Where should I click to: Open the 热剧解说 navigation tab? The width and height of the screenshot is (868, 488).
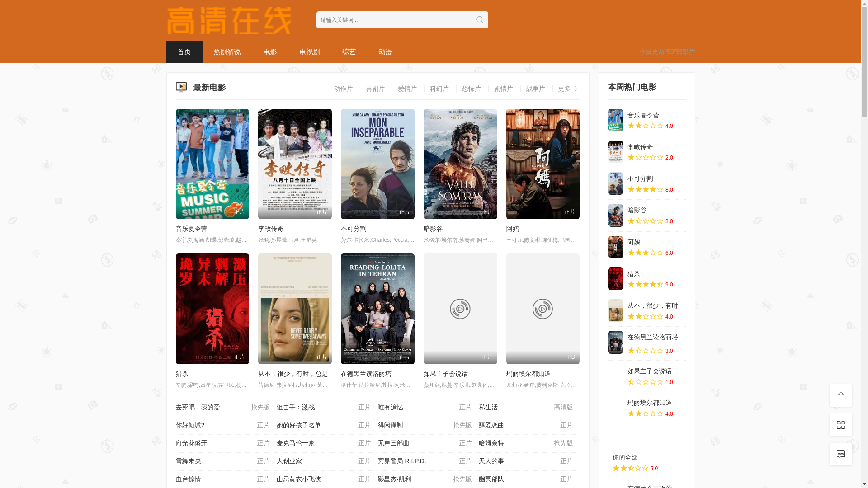[227, 52]
